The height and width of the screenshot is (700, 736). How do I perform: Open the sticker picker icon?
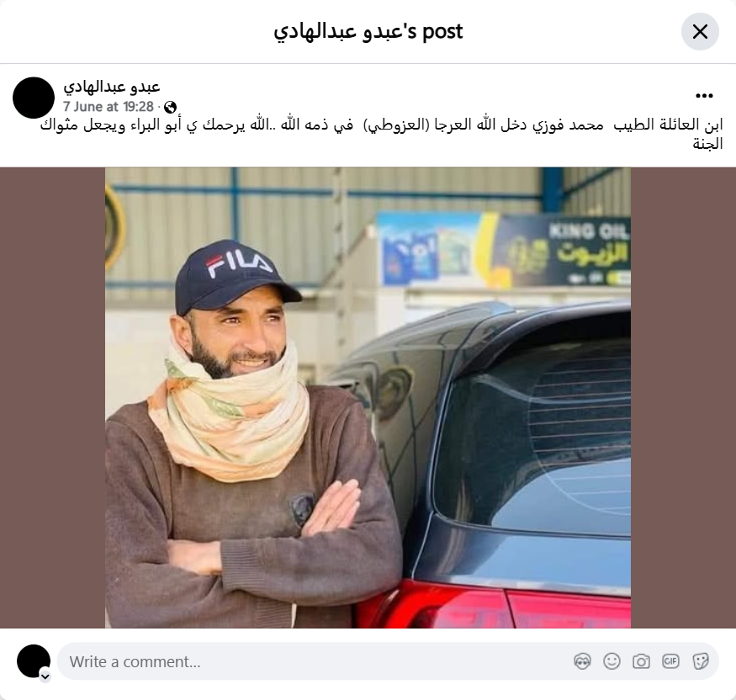pyautogui.click(x=700, y=661)
